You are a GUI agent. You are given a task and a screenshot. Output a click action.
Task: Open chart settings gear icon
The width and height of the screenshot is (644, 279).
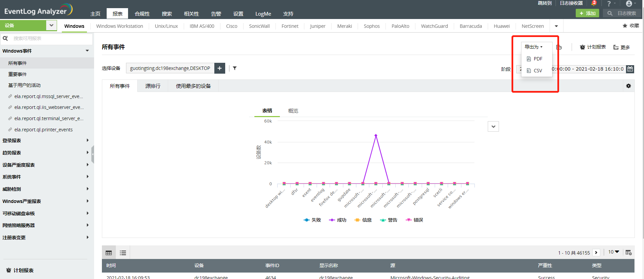tap(629, 86)
